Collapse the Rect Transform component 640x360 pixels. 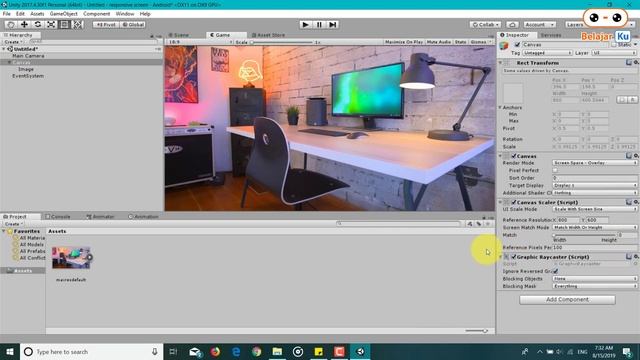[500, 63]
